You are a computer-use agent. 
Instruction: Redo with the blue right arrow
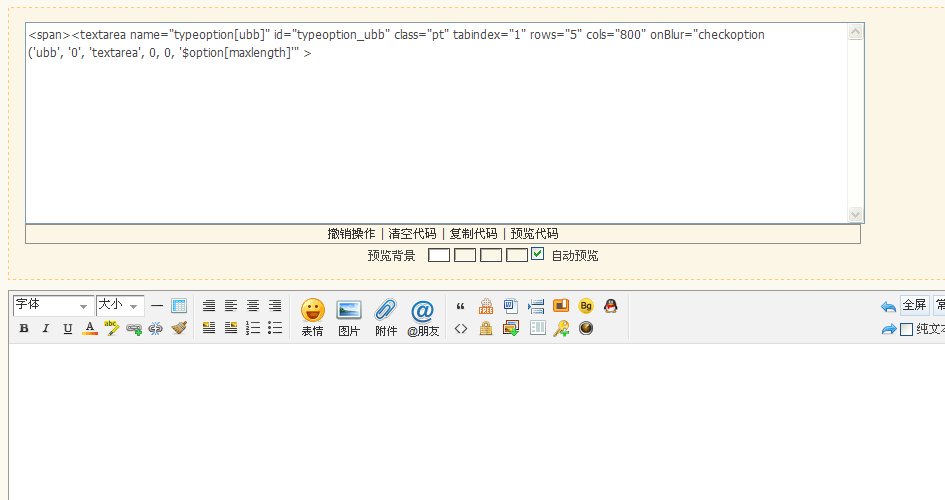click(888, 329)
